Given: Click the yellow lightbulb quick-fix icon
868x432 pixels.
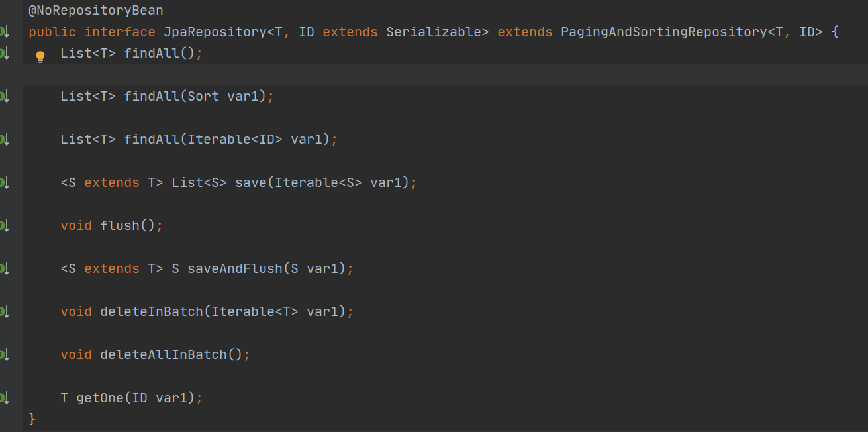Looking at the screenshot, I should (x=40, y=56).
